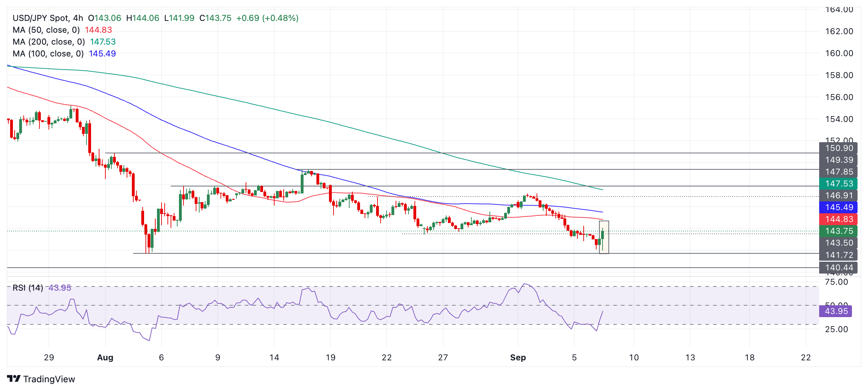The width and height of the screenshot is (868, 391).
Task: Click the highlighted last candle box
Action: point(604,237)
